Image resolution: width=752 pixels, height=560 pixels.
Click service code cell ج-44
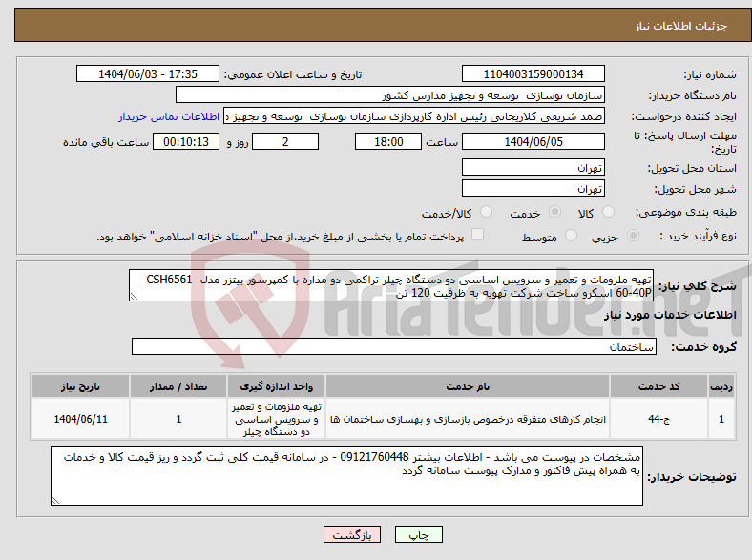(x=659, y=419)
